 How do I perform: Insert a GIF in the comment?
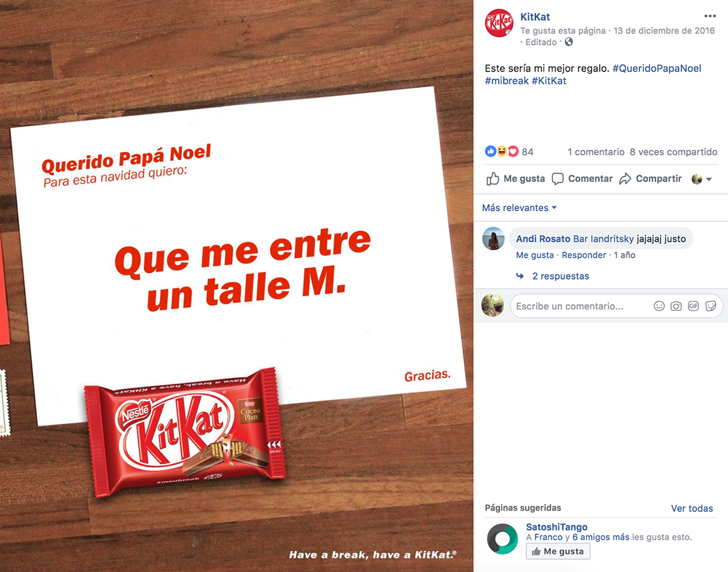coord(693,306)
